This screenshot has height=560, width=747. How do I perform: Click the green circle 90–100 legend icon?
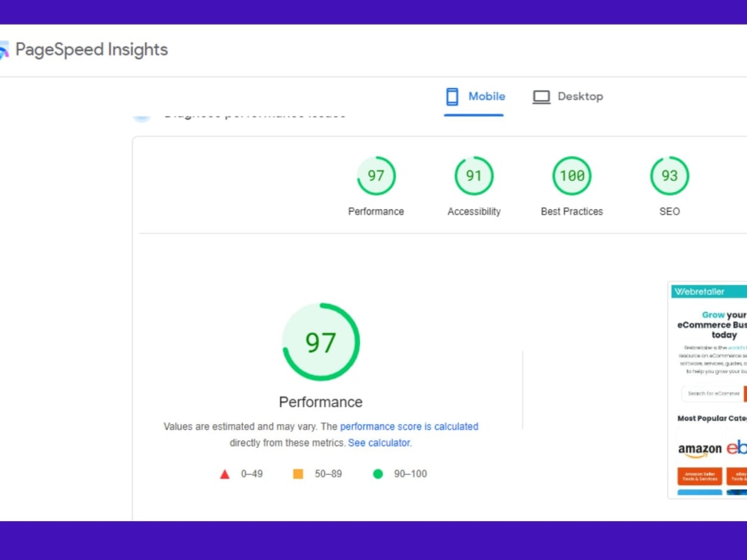point(378,474)
